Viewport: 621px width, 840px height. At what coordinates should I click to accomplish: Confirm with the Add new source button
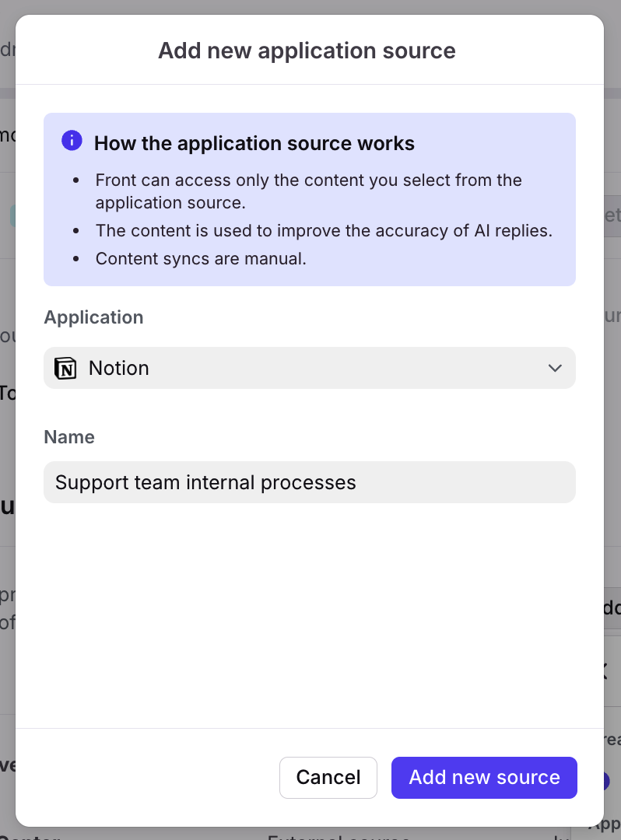click(x=484, y=777)
